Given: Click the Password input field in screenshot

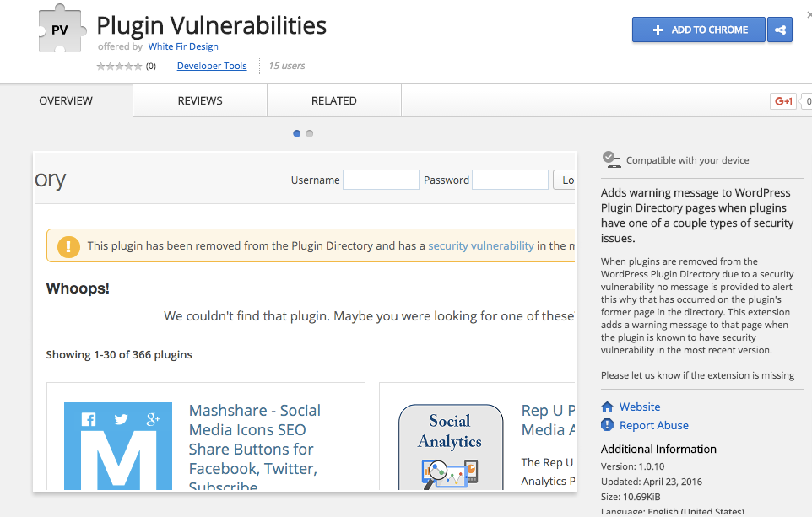Looking at the screenshot, I should (x=510, y=180).
